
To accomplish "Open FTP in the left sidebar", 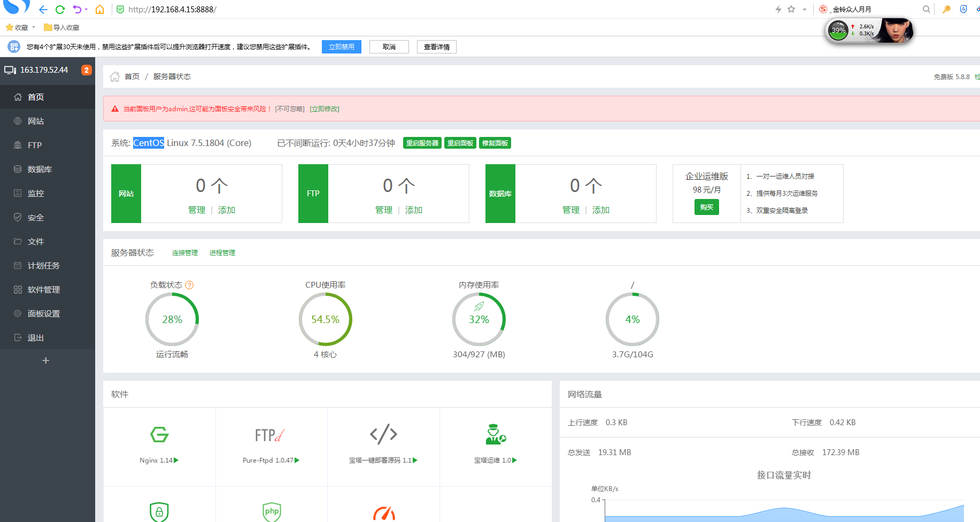I will 48,145.
